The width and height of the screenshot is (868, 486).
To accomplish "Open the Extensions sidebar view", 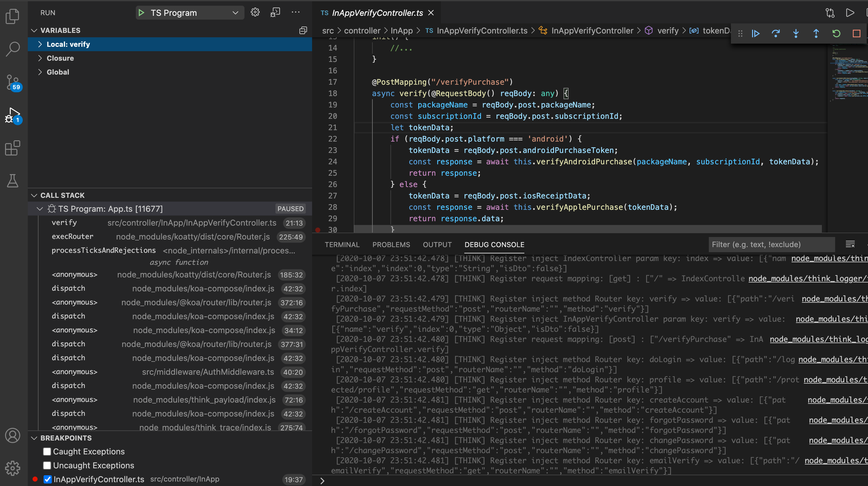I will point(13,148).
